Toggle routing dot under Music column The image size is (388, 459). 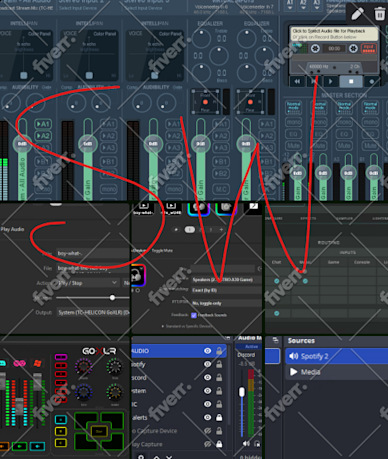coord(305,281)
